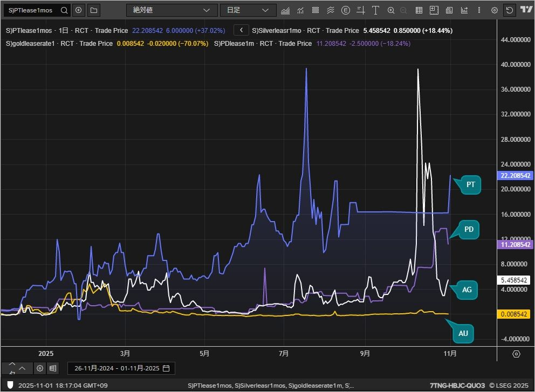The width and height of the screenshot is (535, 392).
Task: Click the stacked horizontal bars icon
Action: point(315,10)
